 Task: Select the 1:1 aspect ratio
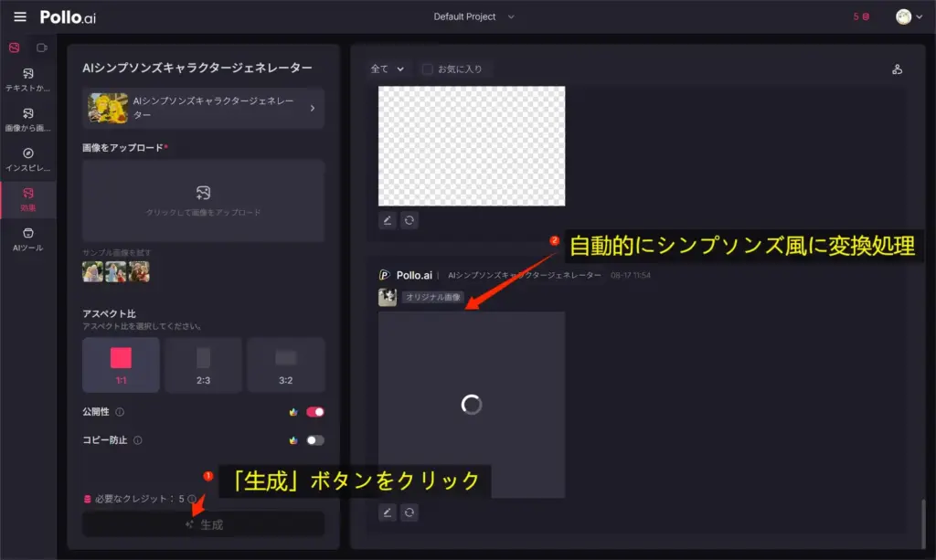pos(121,365)
